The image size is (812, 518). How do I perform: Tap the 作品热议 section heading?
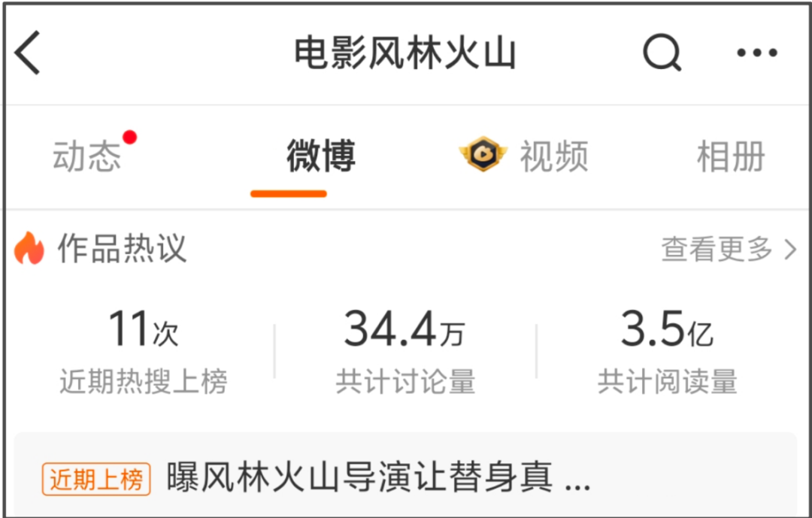click(122, 248)
